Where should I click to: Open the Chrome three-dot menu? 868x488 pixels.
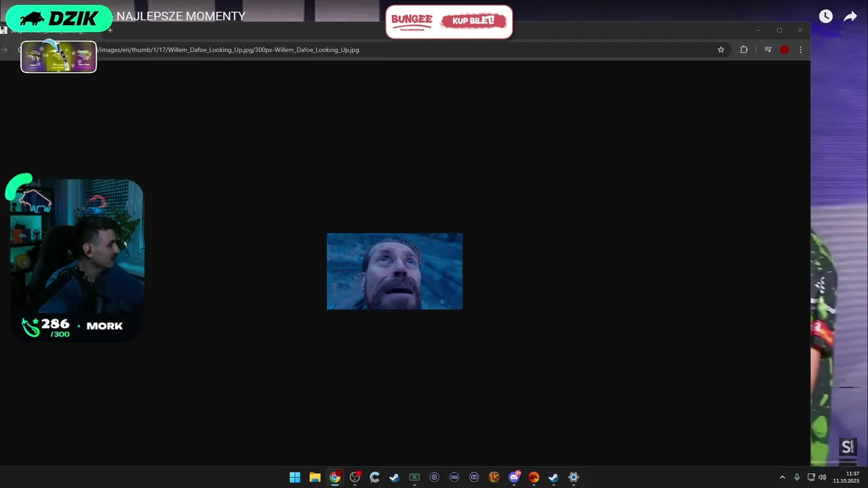click(800, 49)
